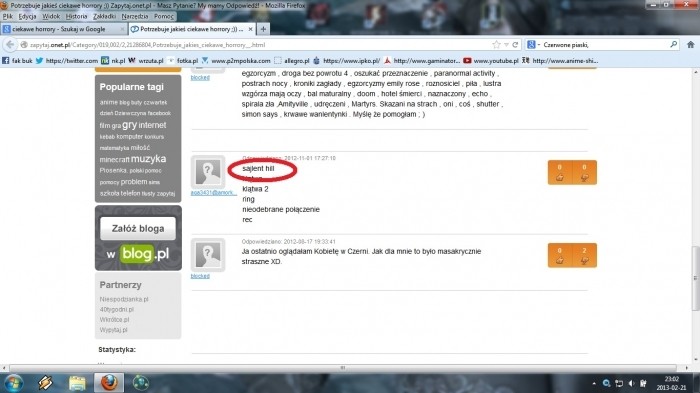This screenshot has height=393, width=700.
Task: Open a new tab with the plus button
Action: [x=263, y=29]
